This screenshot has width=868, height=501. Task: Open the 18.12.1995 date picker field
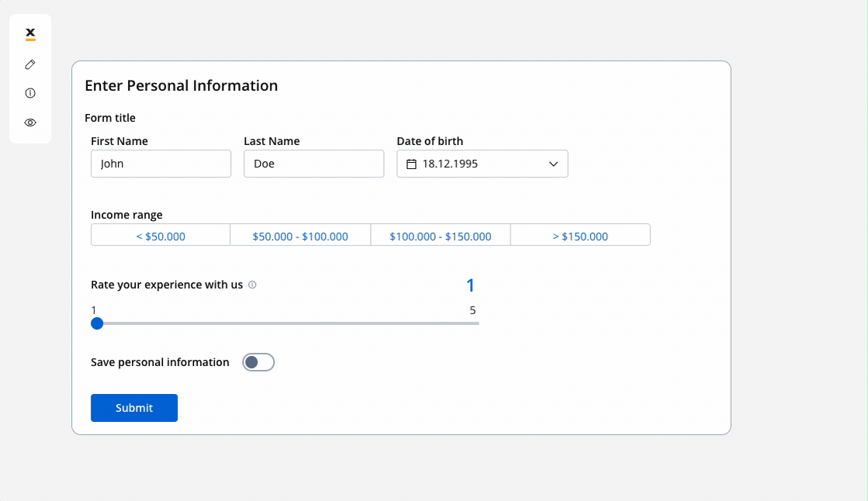[482, 164]
